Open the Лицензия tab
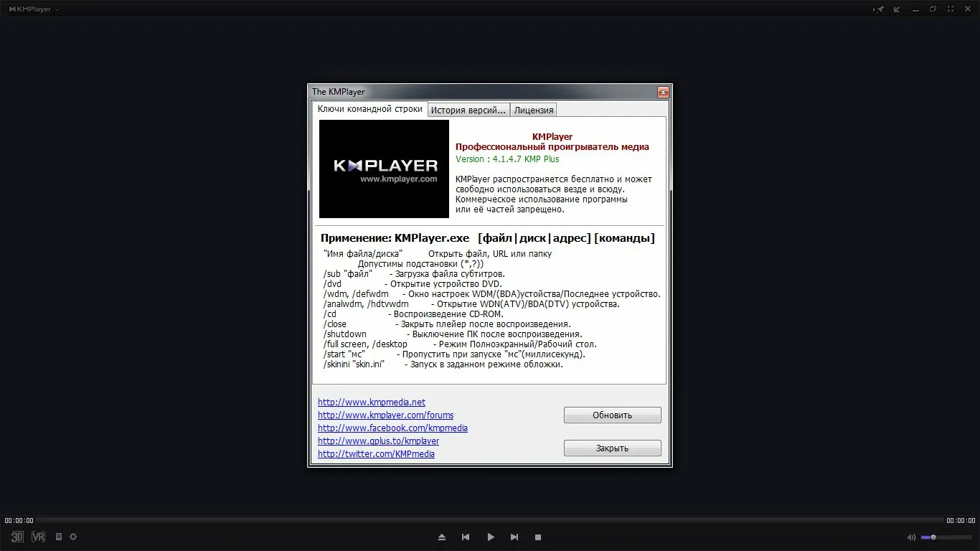This screenshot has width=980, height=551. (534, 110)
